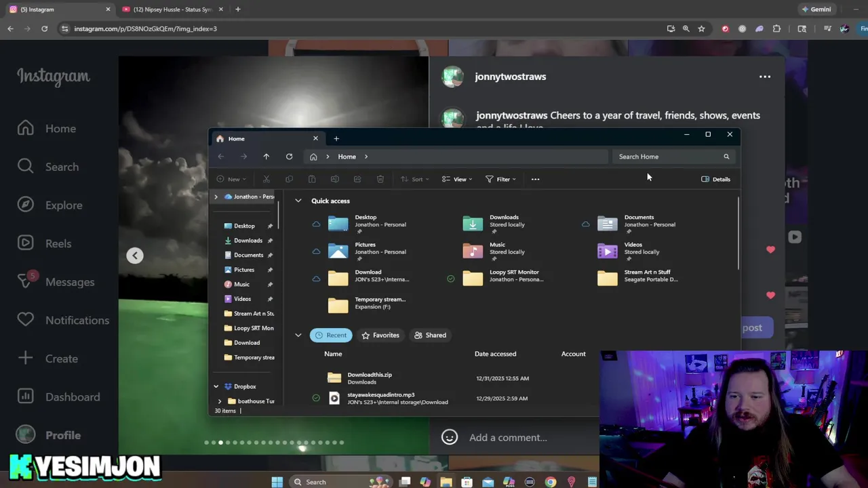
Task: Select the Recent filter chip
Action: point(331,335)
